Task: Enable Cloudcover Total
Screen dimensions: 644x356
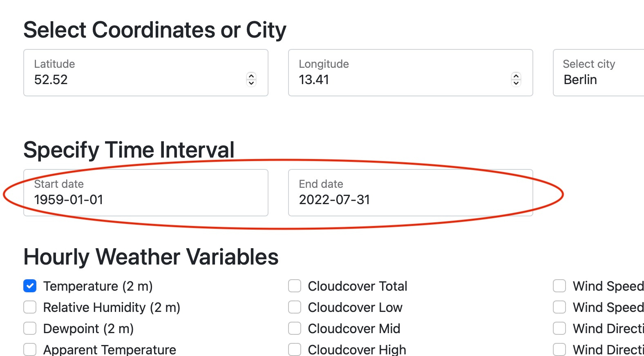Action: (x=294, y=286)
